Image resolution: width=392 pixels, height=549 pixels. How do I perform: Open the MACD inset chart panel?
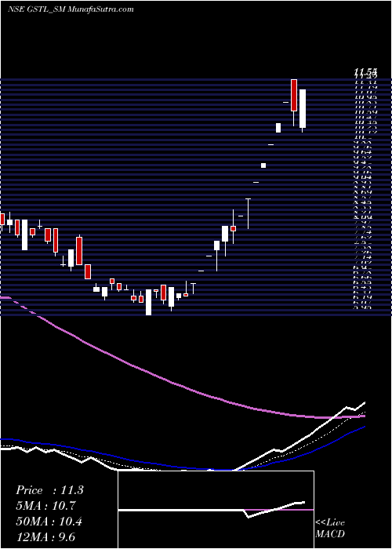coord(216,510)
